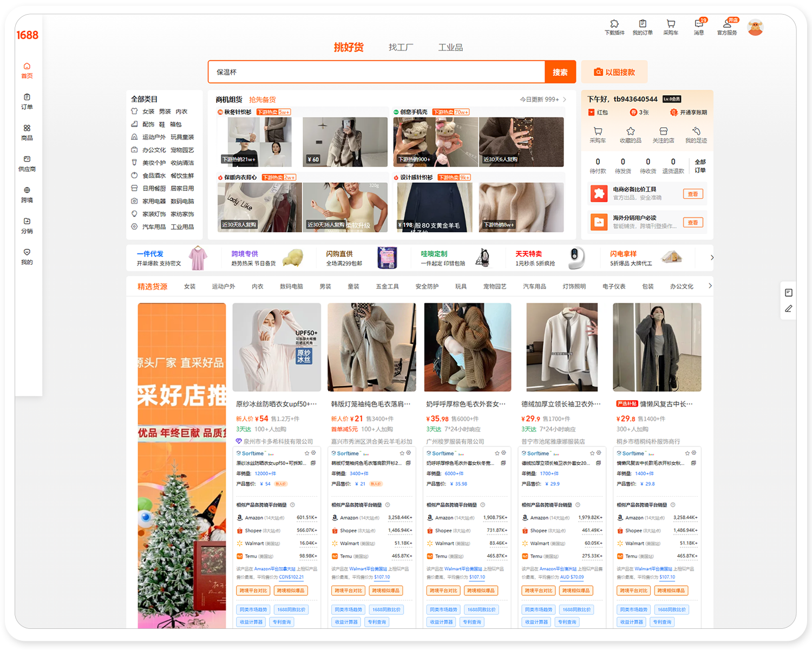Open 订单 in the left sidebar

pyautogui.click(x=27, y=101)
